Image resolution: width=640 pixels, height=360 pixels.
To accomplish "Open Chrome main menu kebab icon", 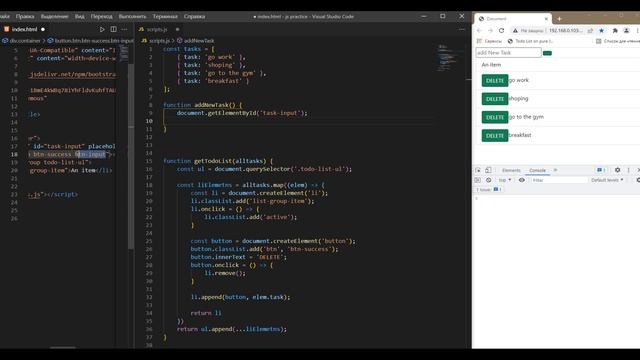I will coord(638,31).
